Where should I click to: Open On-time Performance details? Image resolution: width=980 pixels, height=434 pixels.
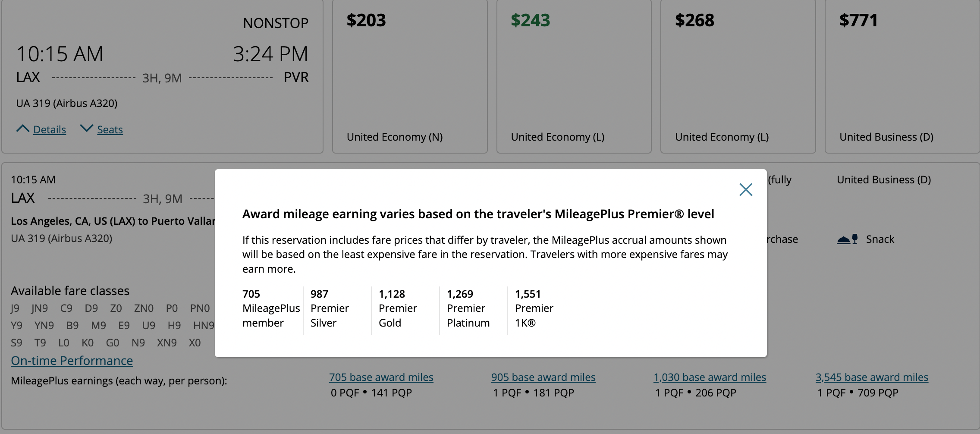72,361
